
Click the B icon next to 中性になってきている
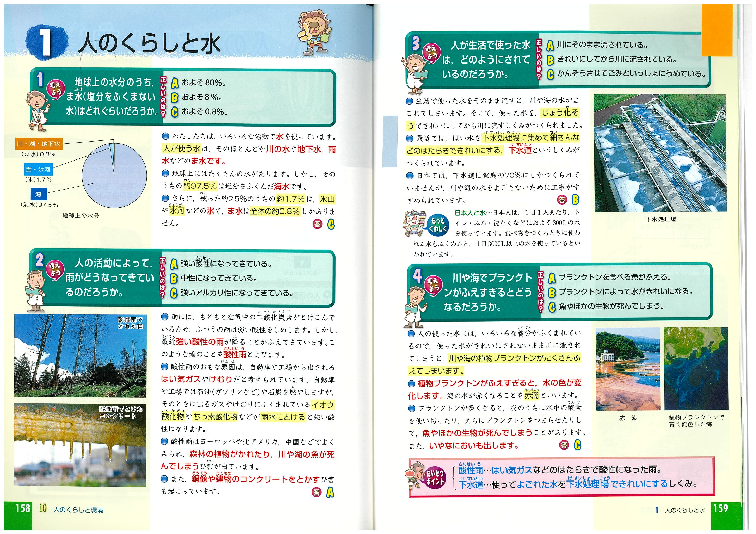coord(174,279)
